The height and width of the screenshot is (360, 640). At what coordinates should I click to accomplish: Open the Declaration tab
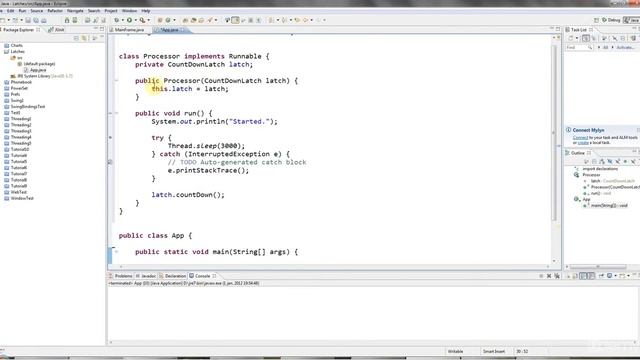click(173, 276)
